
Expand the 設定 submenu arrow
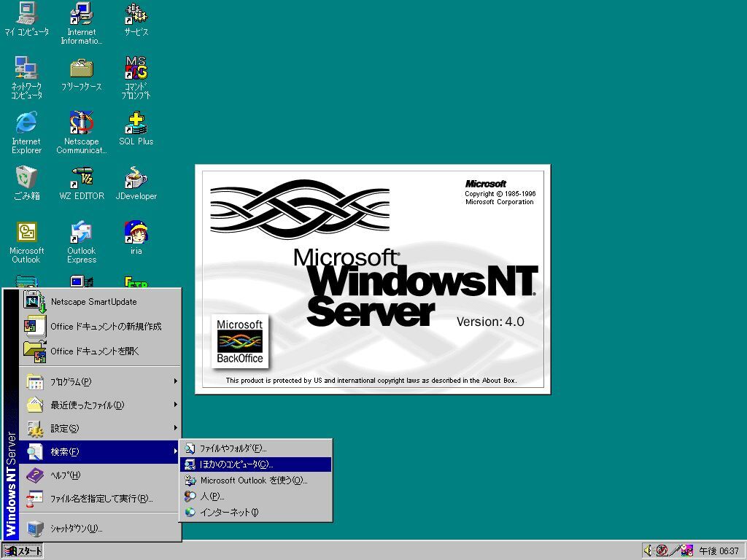point(175,428)
